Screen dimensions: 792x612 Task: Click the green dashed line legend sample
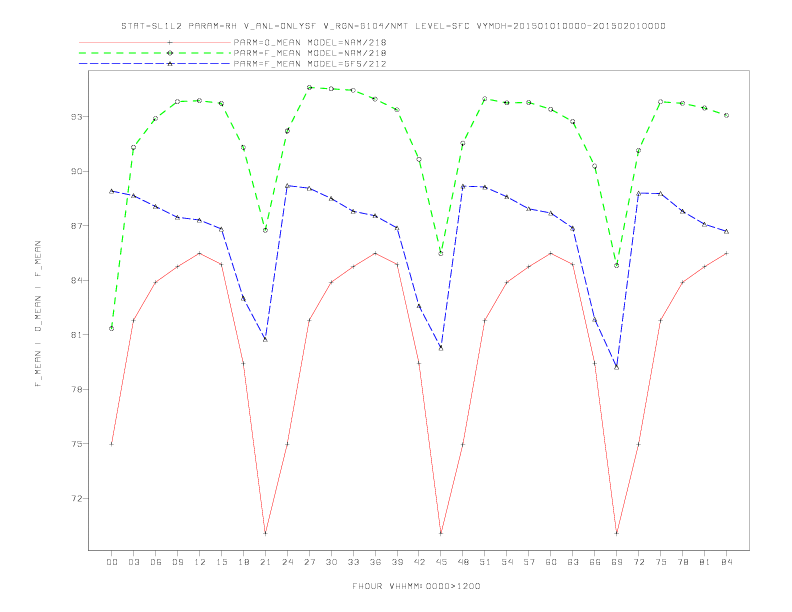point(155,53)
